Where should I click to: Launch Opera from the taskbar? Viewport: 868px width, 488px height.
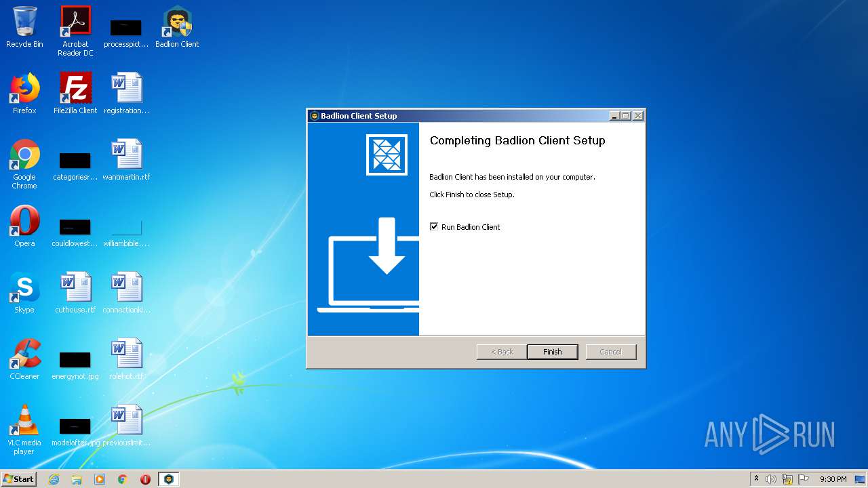tap(145, 479)
